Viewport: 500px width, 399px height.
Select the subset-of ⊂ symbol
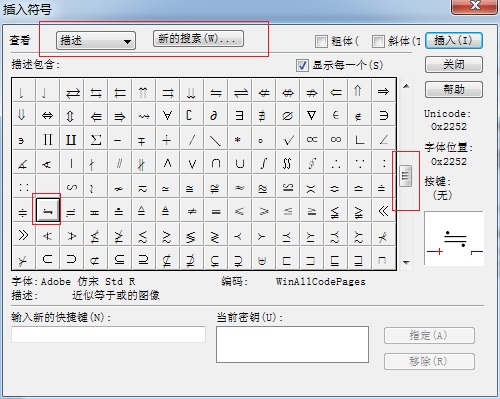48,259
